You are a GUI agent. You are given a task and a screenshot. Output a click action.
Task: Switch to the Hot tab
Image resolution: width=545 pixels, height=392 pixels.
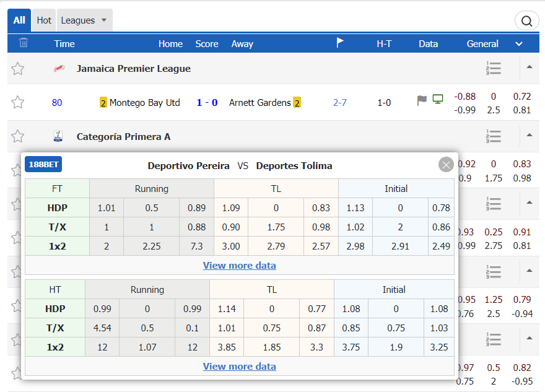click(x=44, y=20)
